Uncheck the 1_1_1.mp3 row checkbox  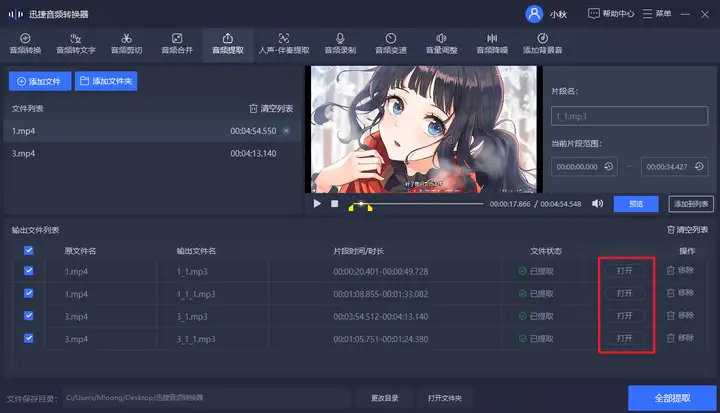[28, 293]
